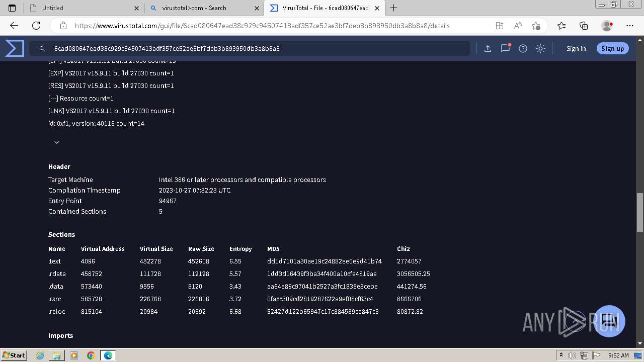
Task: Open the Favorites list icon
Action: tap(561, 26)
